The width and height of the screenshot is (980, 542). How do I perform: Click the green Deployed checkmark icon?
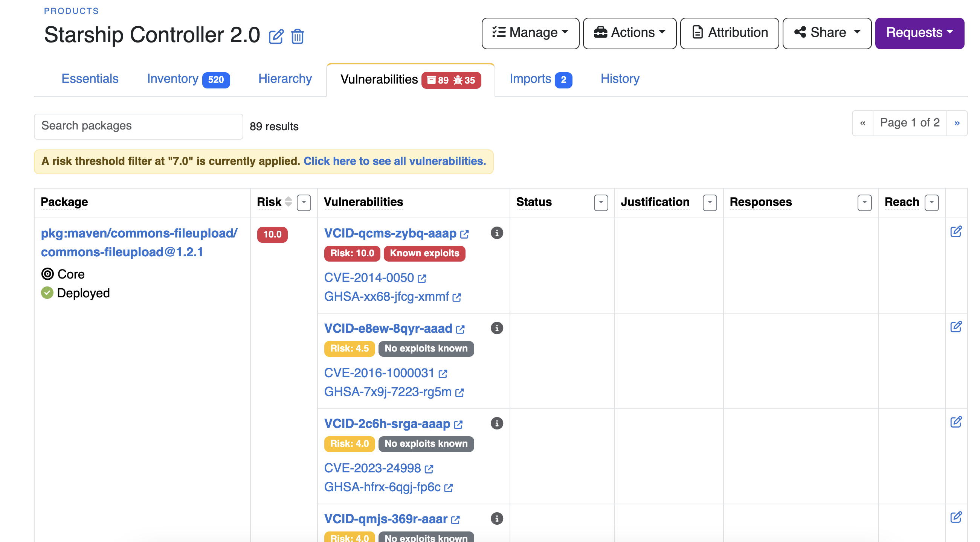click(x=47, y=293)
